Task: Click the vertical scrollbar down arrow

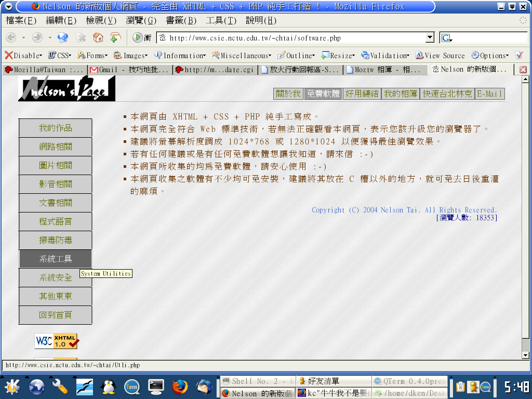Action: click(525, 355)
